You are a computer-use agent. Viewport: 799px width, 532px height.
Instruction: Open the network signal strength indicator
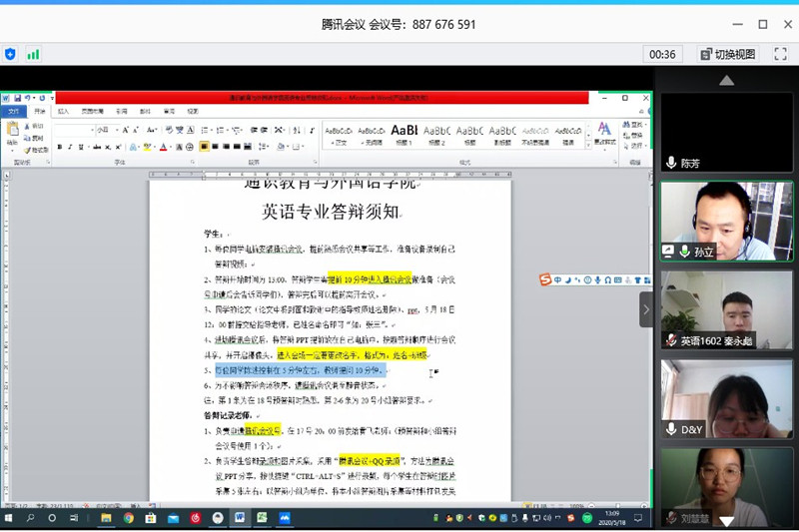coord(33,54)
